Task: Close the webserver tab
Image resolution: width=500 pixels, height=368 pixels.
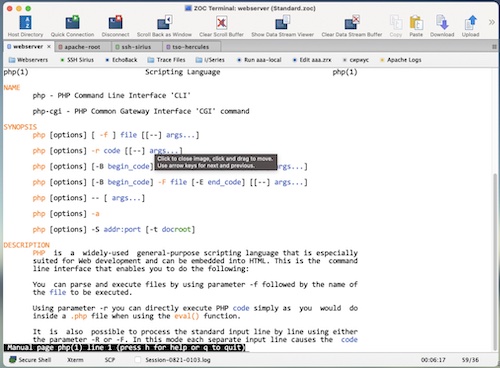Action: [49, 47]
